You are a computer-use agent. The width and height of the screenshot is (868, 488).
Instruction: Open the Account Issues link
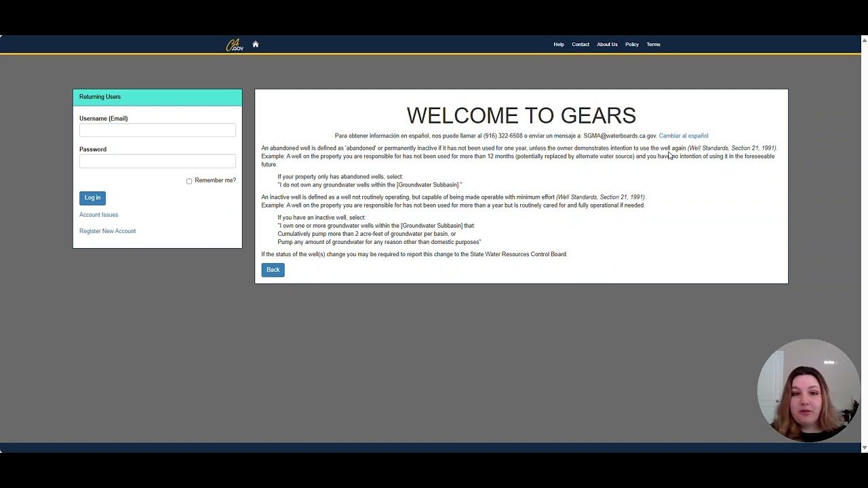(x=98, y=215)
